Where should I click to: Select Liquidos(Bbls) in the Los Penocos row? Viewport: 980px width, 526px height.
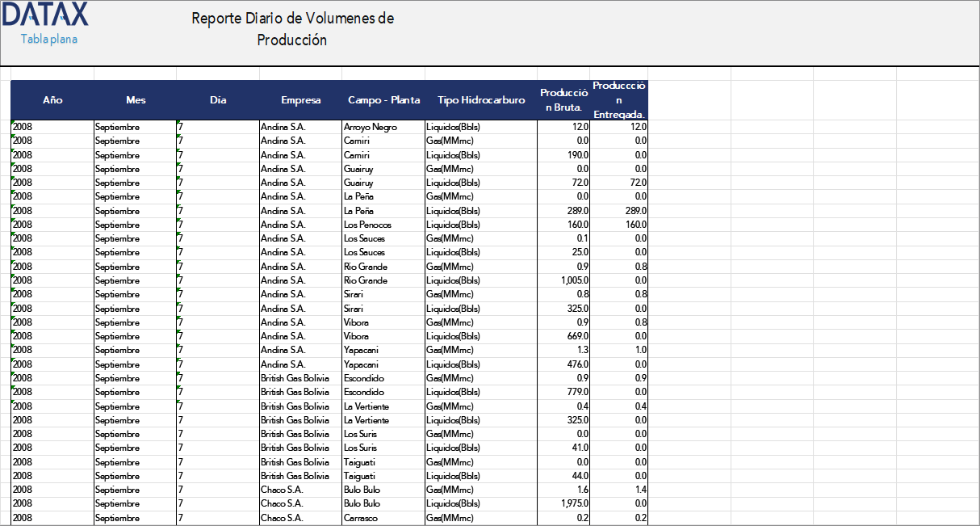(452, 225)
